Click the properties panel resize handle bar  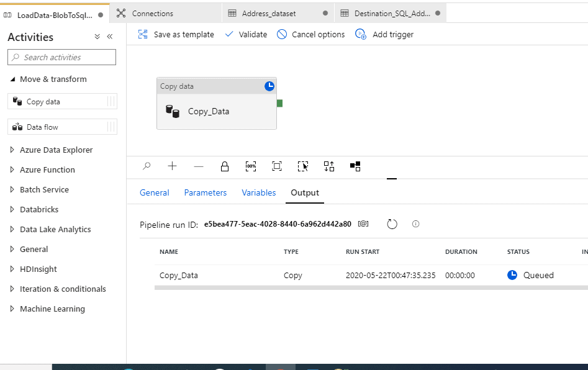pos(392,179)
